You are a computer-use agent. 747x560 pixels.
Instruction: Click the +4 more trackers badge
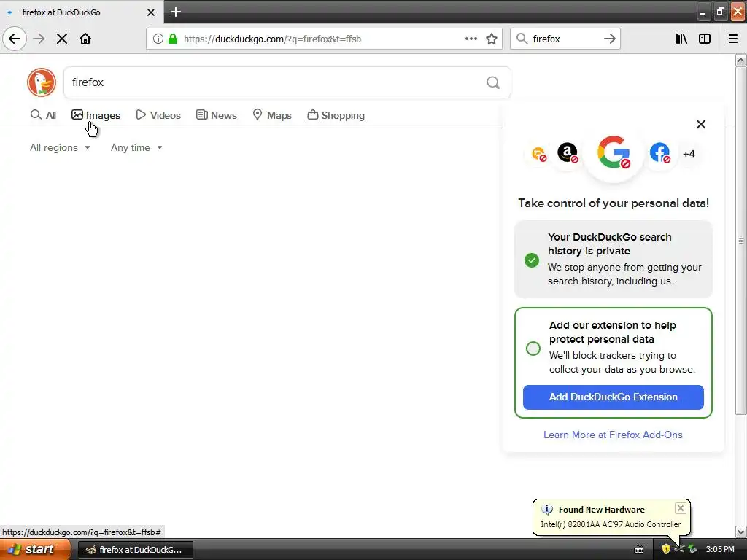[689, 154]
